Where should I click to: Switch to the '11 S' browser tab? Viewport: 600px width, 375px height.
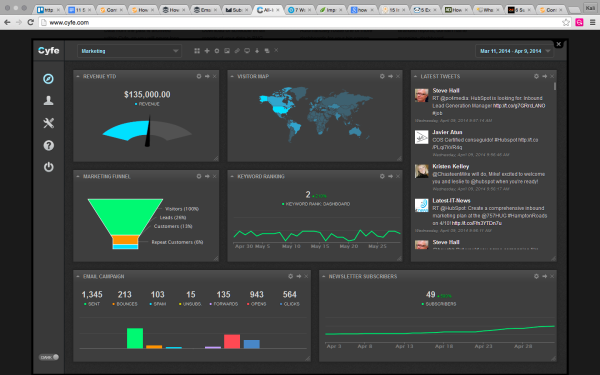tap(80, 10)
